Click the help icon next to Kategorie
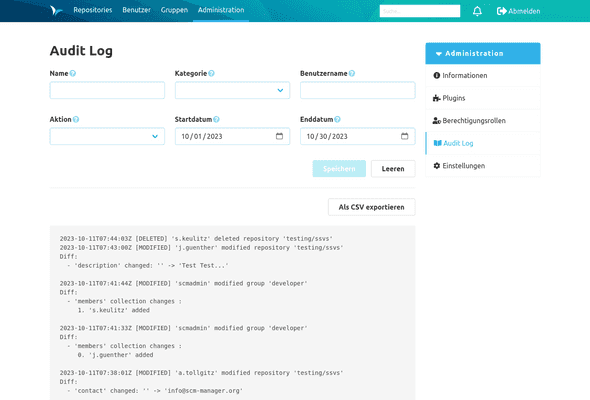 pos(211,73)
